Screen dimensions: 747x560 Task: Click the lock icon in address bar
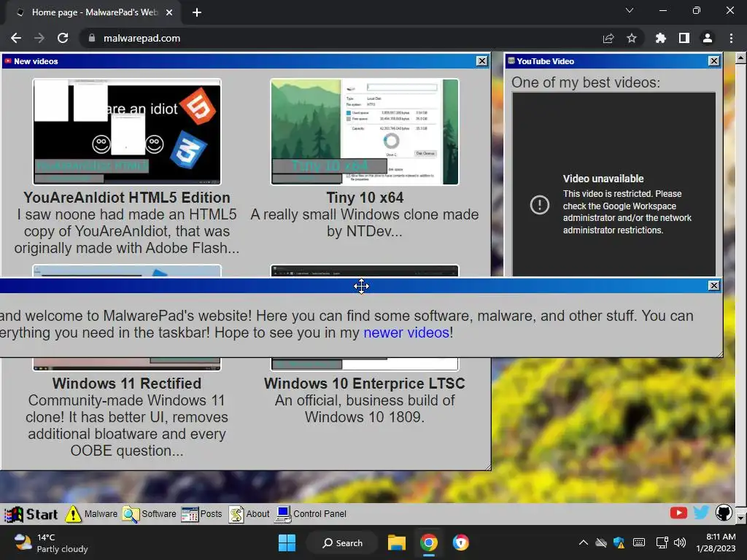(x=92, y=38)
